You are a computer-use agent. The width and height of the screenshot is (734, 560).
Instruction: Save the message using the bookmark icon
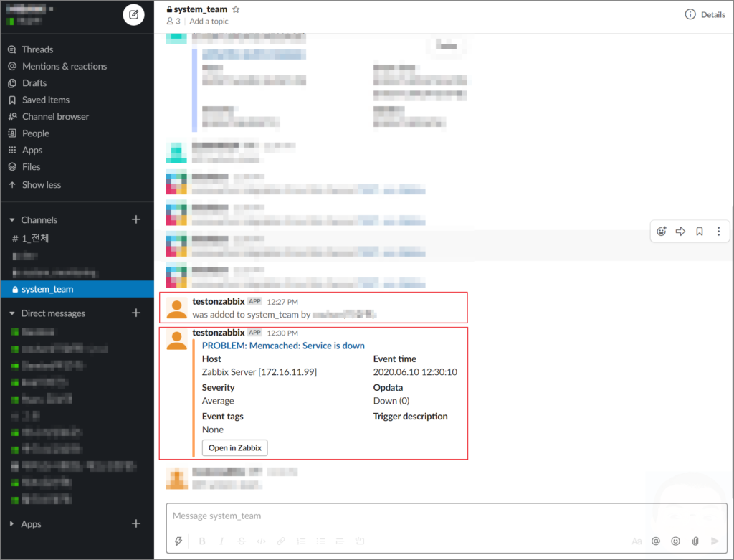[x=699, y=231]
